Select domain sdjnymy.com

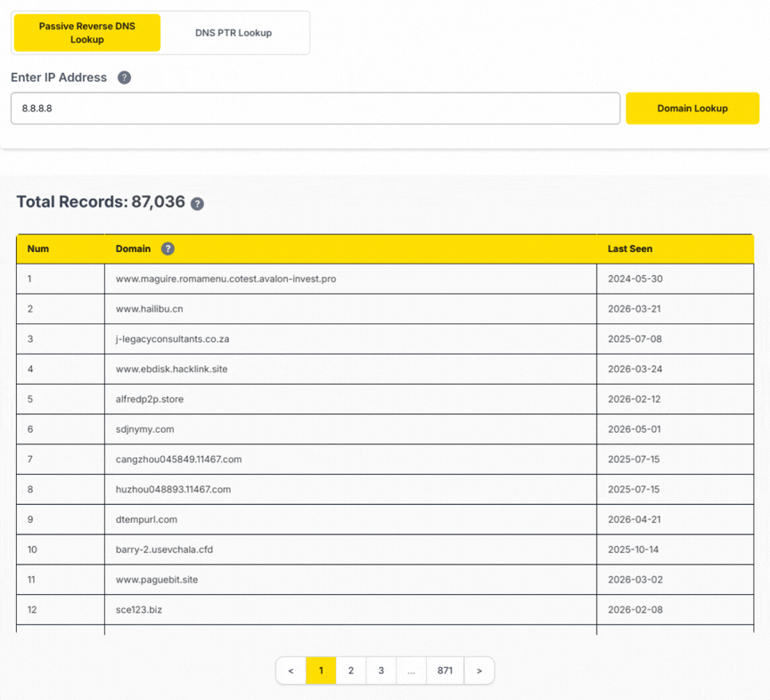point(145,429)
